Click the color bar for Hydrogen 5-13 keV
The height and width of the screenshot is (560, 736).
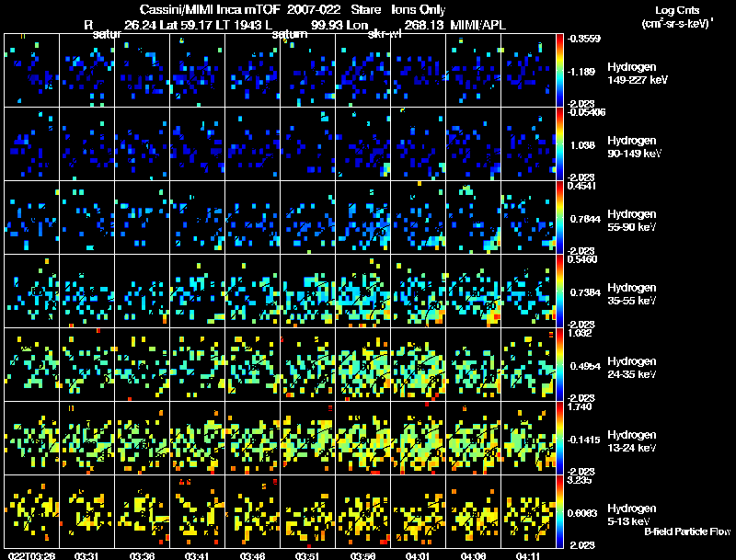pos(560,512)
